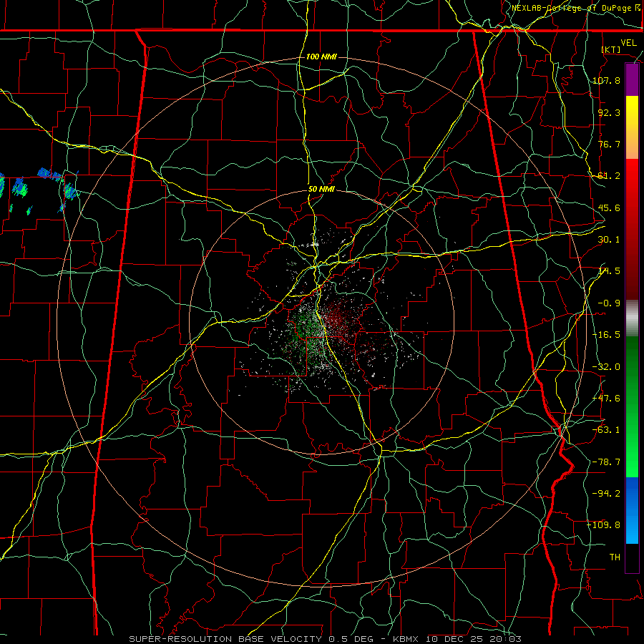The height and width of the screenshot is (644, 644).
Task: Click the 107.8 value on velocity scale
Action: click(x=607, y=80)
